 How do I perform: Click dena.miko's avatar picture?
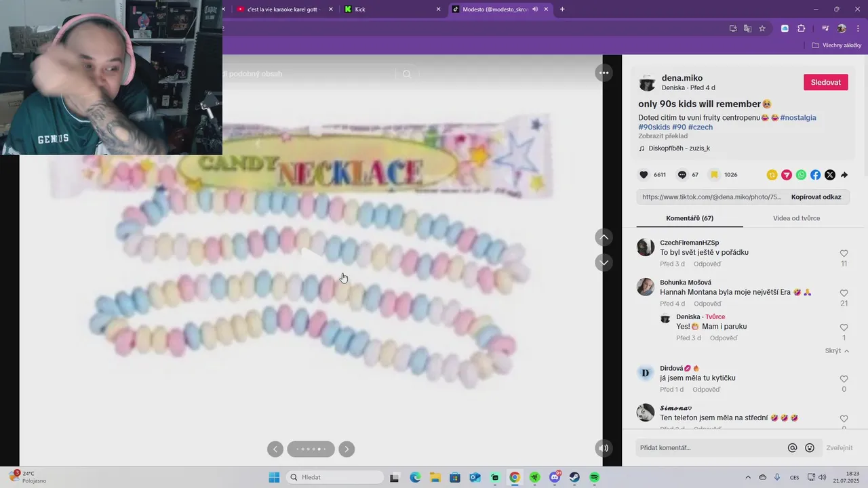click(648, 83)
